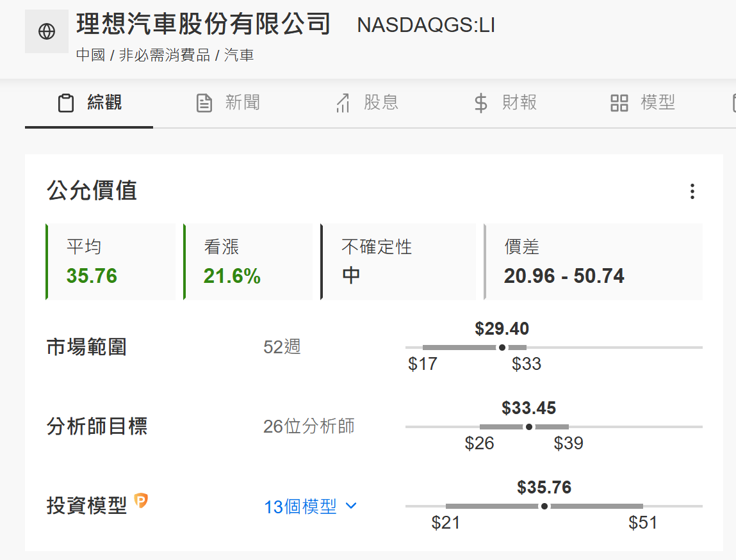Click the 26位分析師 text
The height and width of the screenshot is (560, 736).
coord(309,426)
